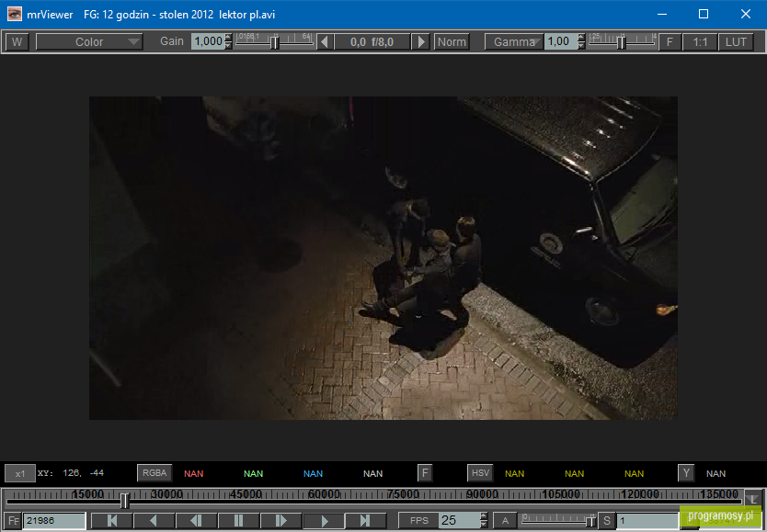Click the volume slider handle
Image resolution: width=767 pixels, height=532 pixels.
coord(591,522)
